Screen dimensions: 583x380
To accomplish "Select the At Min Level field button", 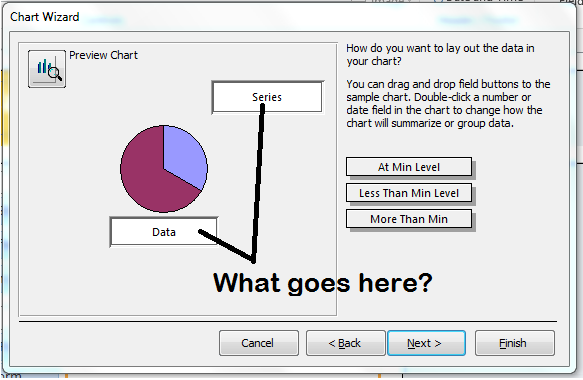I will 409,167.
